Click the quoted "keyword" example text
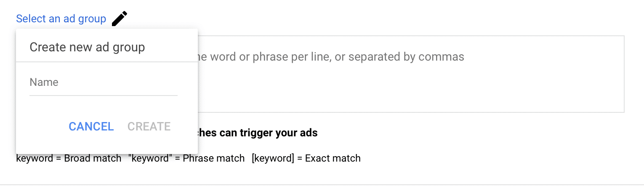This screenshot has width=644, height=186. coord(150,158)
